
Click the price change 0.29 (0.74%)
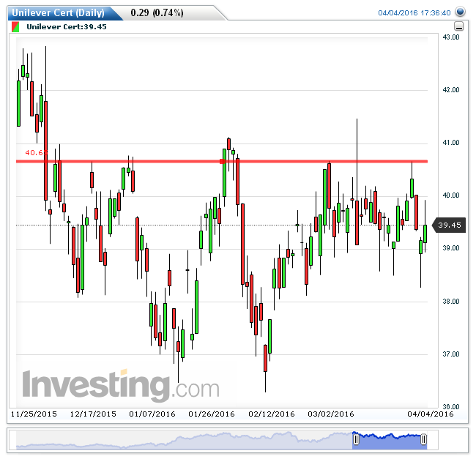(157, 12)
